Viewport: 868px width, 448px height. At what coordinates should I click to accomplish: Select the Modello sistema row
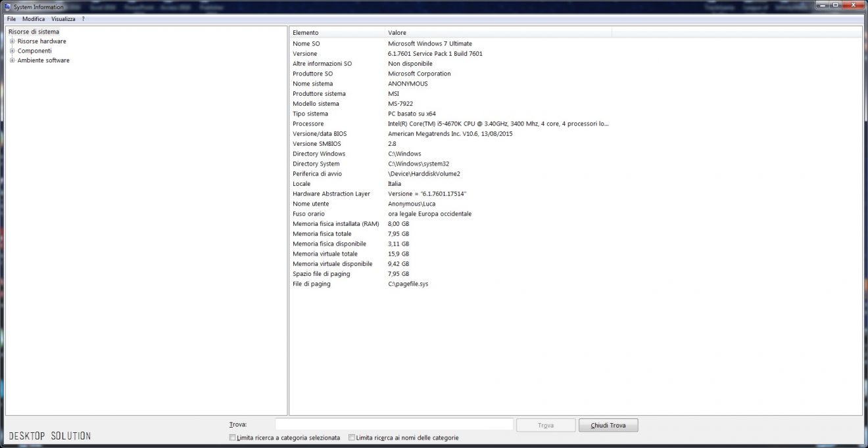[450, 104]
